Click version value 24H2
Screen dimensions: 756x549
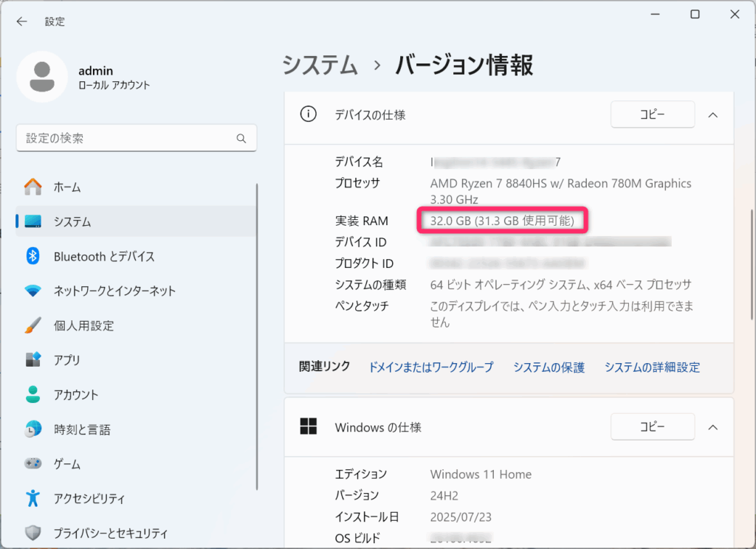444,495
